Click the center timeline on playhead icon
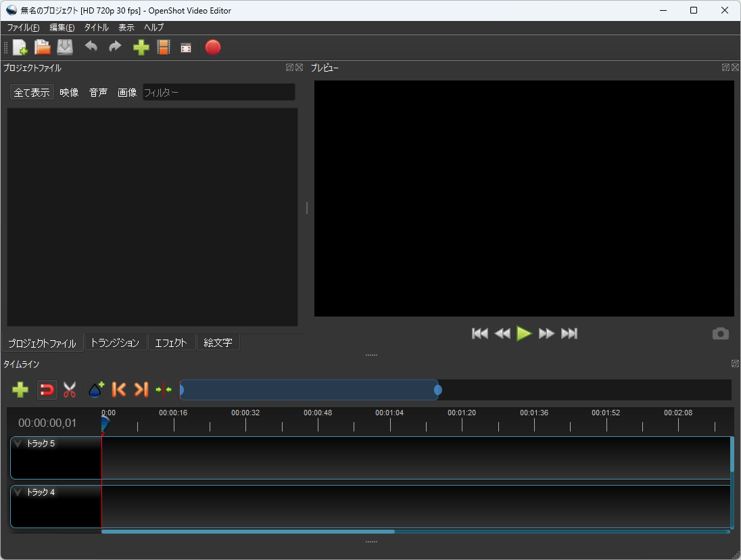 (163, 390)
